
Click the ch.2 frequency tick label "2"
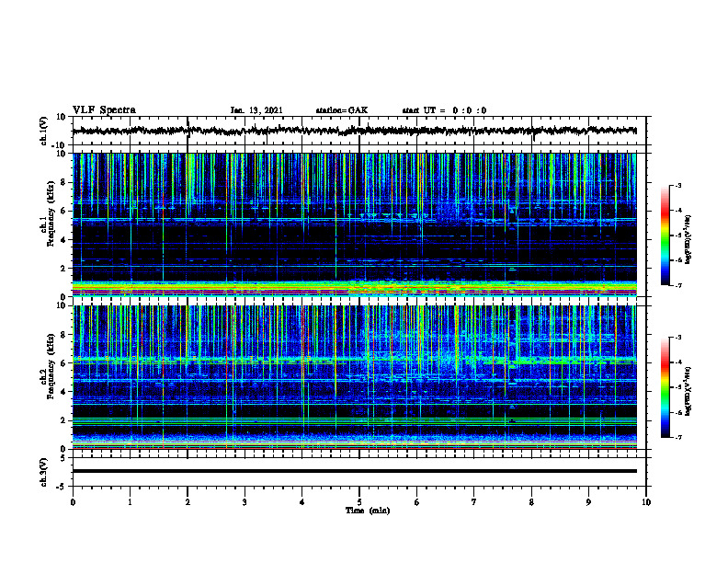(x=64, y=420)
